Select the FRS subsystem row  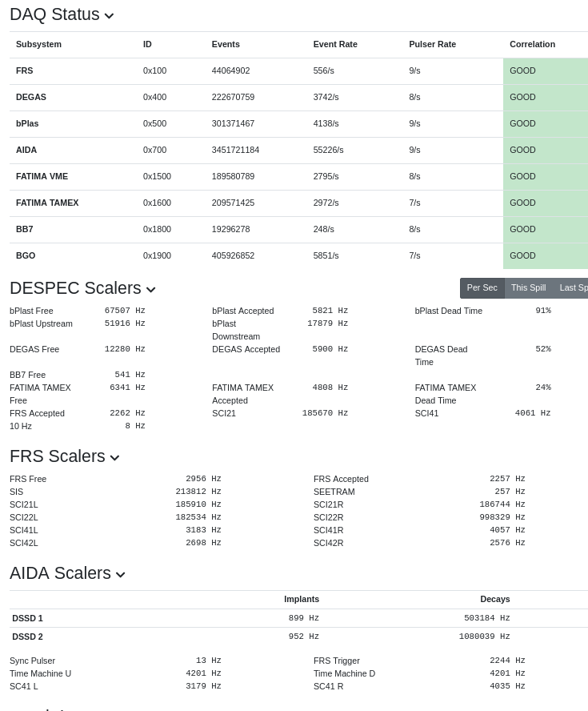click(25, 71)
